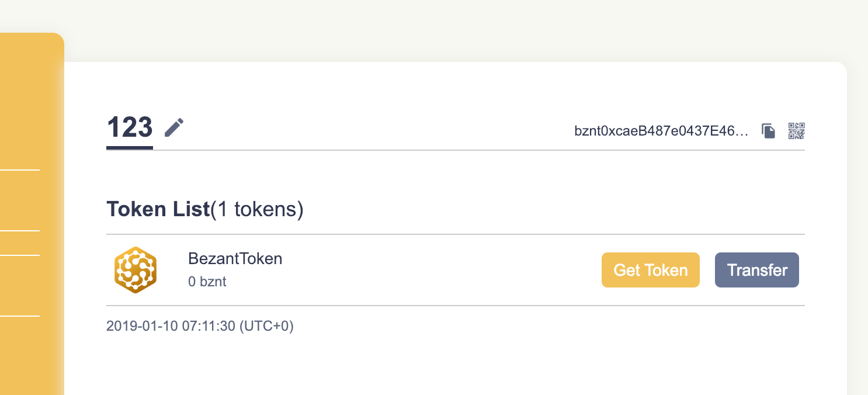Click the BezantToken name label
This screenshot has width=868, height=395.
pos(235,258)
